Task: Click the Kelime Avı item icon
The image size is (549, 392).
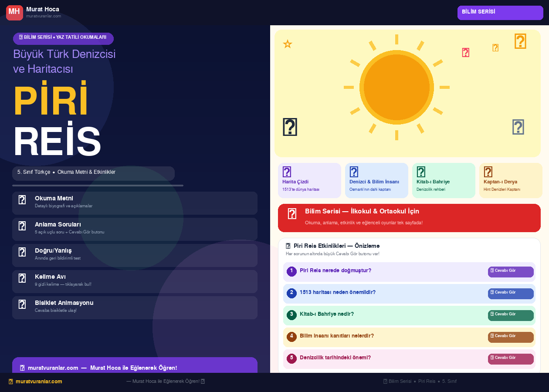Action: [22, 278]
